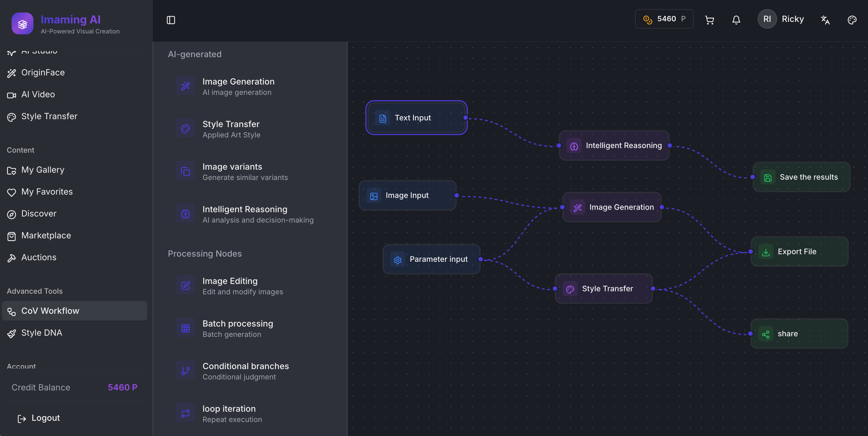Viewport: 868px width, 436px height.
Task: Click the Text Input node's output connector dot
Action: [465, 118]
